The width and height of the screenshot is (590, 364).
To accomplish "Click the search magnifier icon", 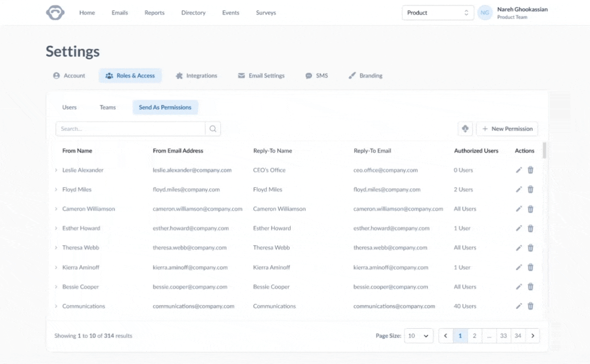I will [213, 129].
